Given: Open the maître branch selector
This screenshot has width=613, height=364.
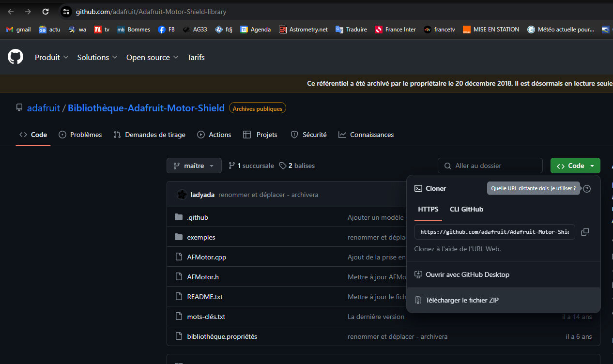Looking at the screenshot, I should pos(194,166).
